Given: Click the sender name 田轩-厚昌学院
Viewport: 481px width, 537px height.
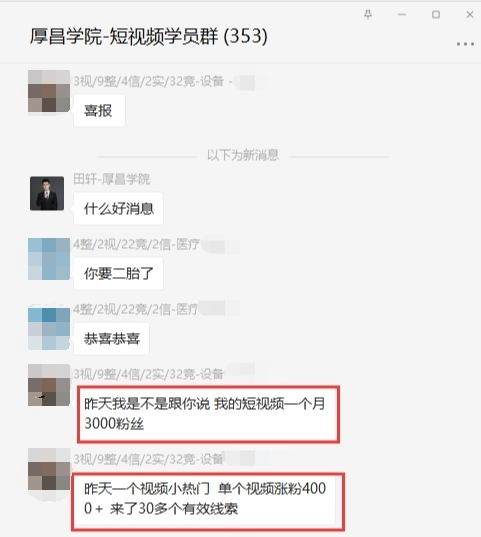Looking at the screenshot, I should 112,179.
